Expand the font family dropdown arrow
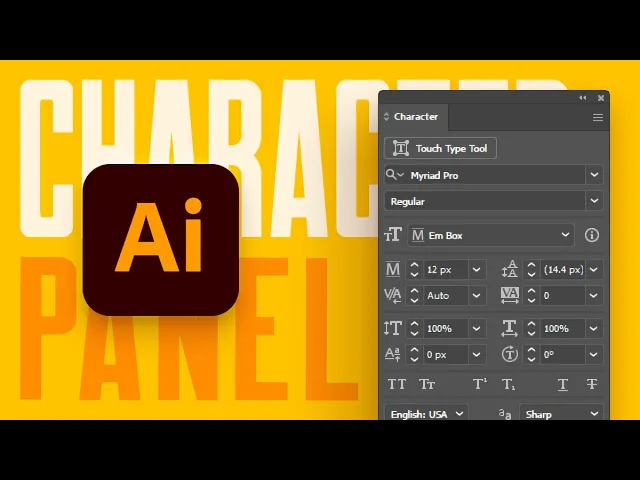The height and width of the screenshot is (480, 640). click(x=594, y=175)
